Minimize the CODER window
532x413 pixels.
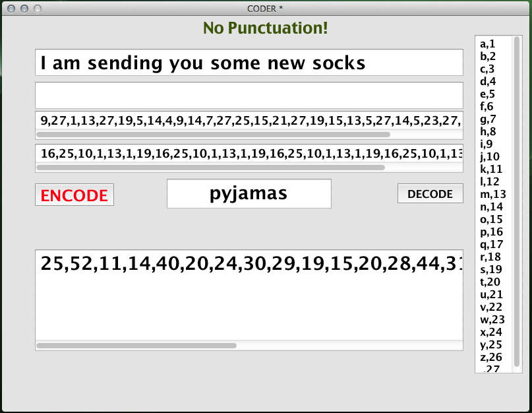[23, 9]
